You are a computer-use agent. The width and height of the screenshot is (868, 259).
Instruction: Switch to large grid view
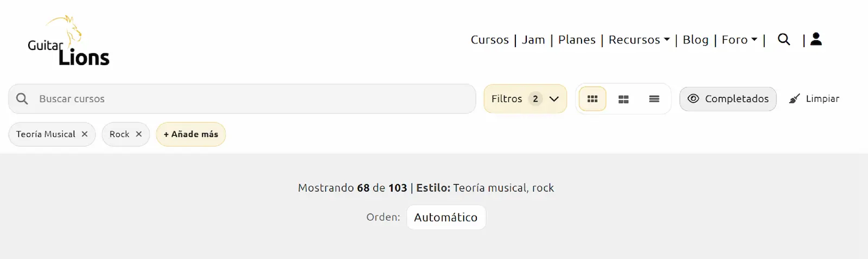pos(623,99)
